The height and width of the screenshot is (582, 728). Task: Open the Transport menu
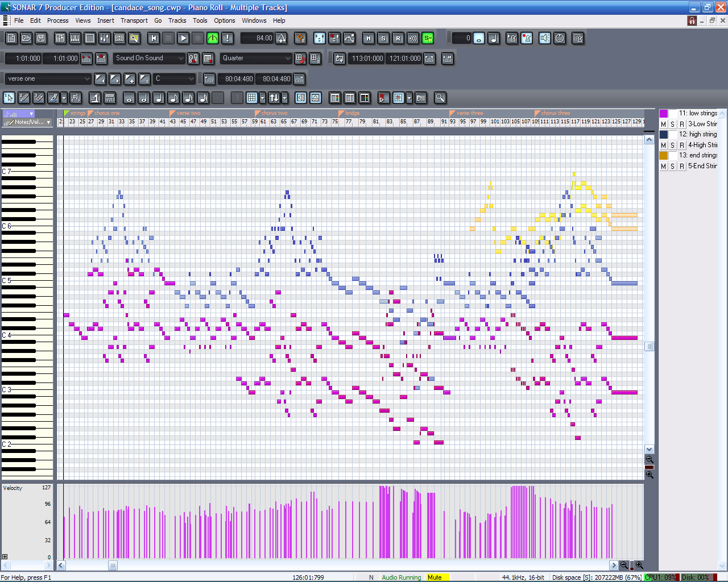(x=134, y=20)
